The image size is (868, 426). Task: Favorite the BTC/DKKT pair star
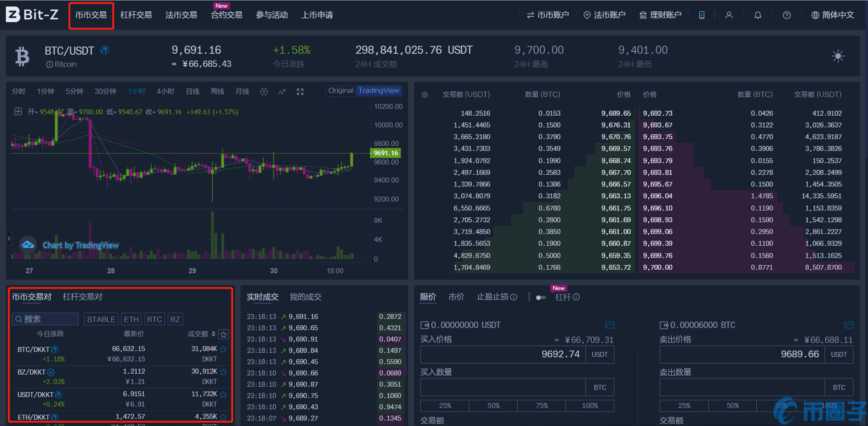[223, 349]
